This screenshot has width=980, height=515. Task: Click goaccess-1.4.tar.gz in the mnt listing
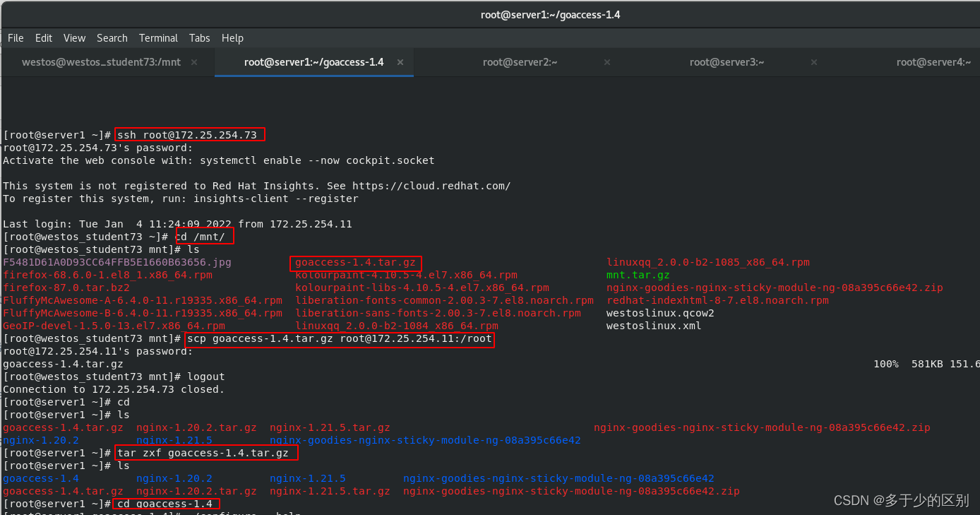[x=355, y=262]
